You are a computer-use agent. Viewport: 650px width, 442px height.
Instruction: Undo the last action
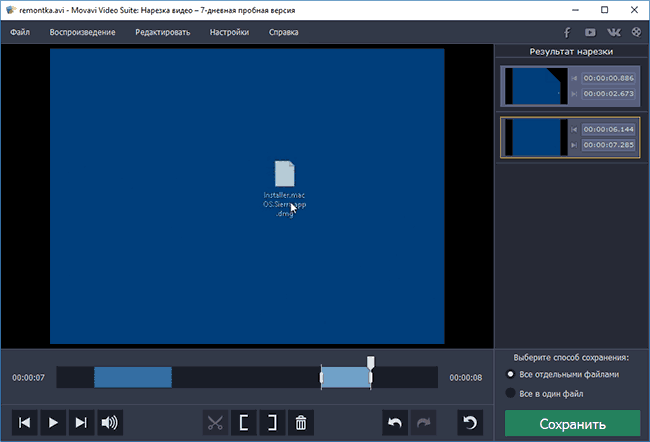(x=398, y=423)
